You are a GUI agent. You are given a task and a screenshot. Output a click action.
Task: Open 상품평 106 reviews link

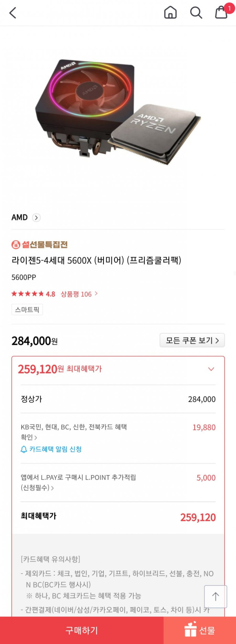[79, 294]
